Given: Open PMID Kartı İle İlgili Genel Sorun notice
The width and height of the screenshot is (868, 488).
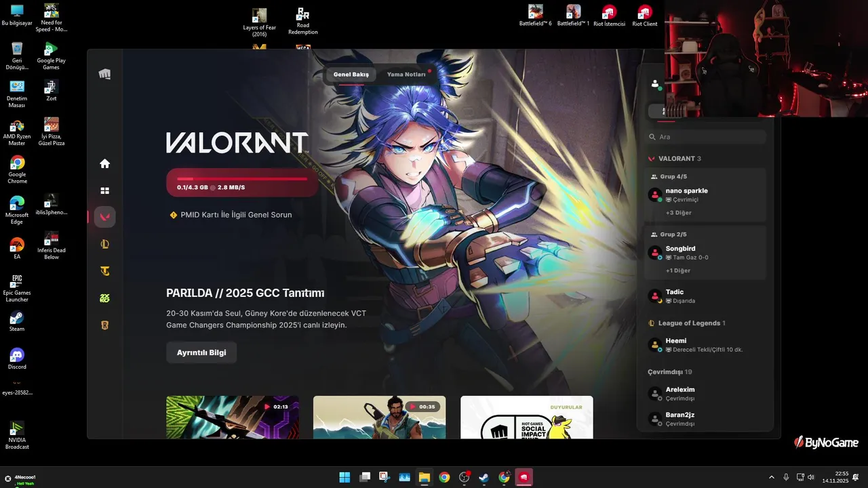Looking at the screenshot, I should (236, 215).
